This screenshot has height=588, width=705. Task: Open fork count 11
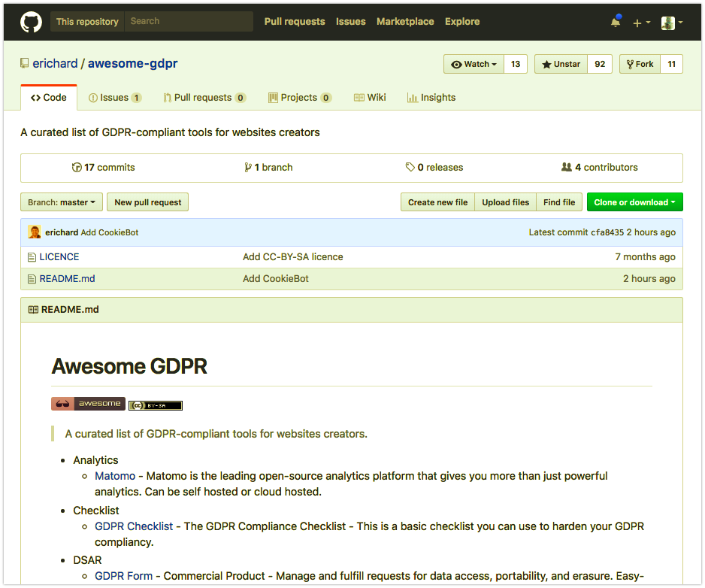coord(671,64)
